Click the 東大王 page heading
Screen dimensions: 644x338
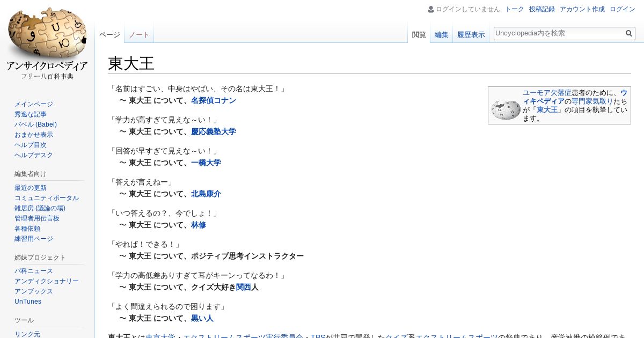coord(131,63)
